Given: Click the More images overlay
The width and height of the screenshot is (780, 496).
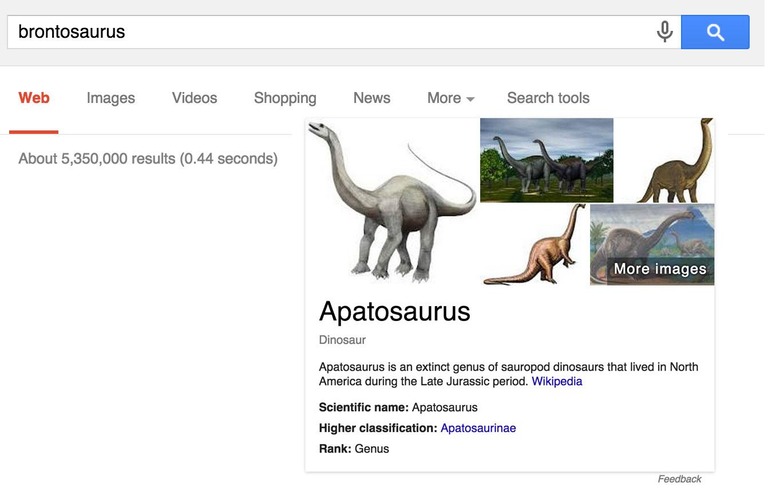Looking at the screenshot, I should (x=660, y=269).
